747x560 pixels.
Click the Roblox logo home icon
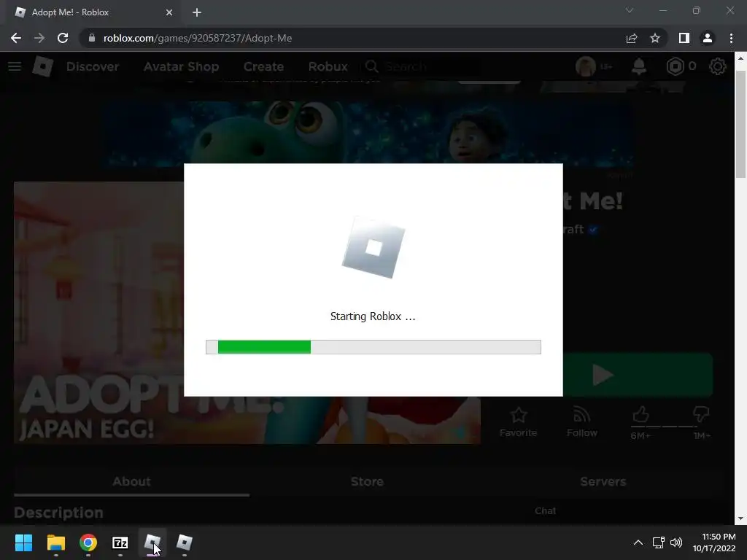tap(42, 66)
